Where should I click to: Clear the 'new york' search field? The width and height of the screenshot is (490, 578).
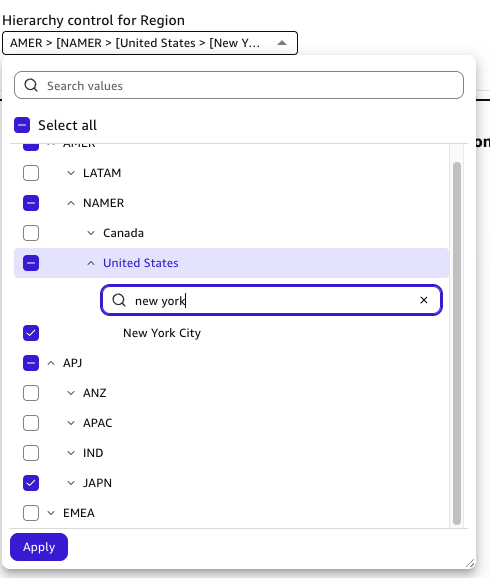tap(424, 300)
